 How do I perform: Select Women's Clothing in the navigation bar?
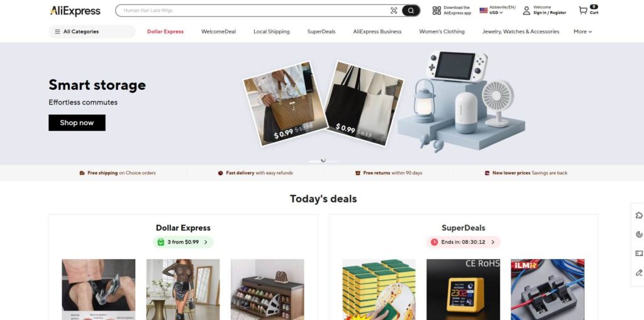click(441, 31)
